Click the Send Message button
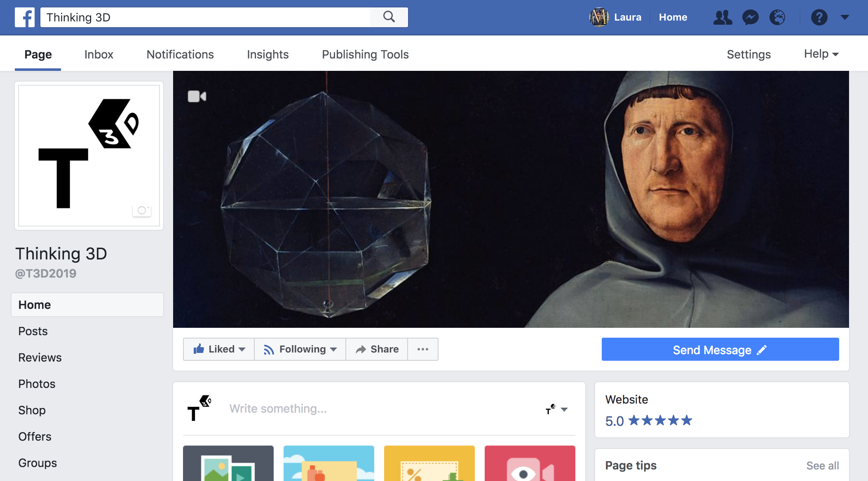 tap(720, 350)
